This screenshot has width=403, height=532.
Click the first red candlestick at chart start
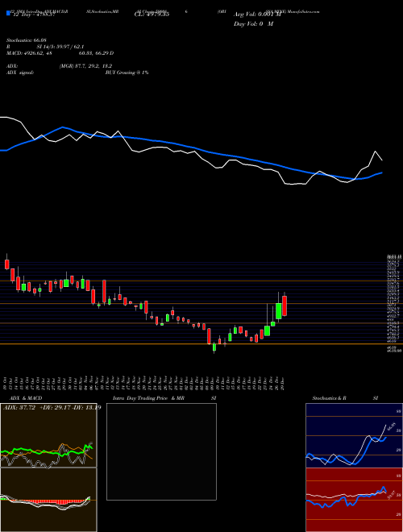pyautogui.click(x=6, y=264)
